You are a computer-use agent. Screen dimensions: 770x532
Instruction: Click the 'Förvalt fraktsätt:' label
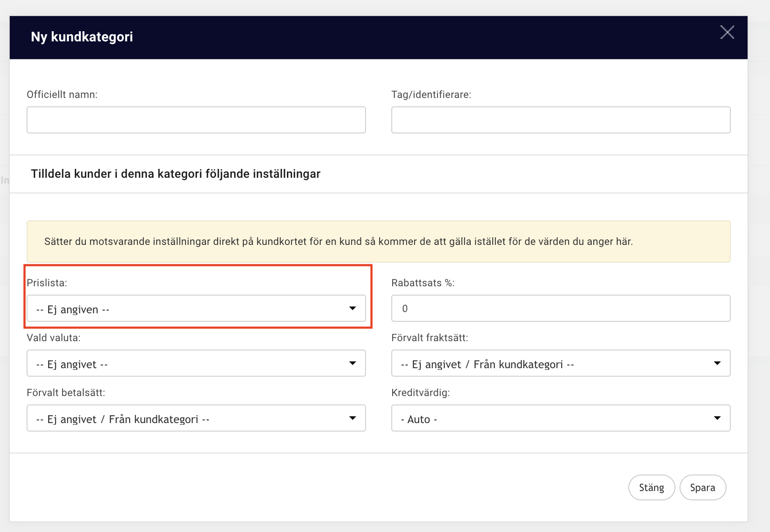tap(430, 338)
